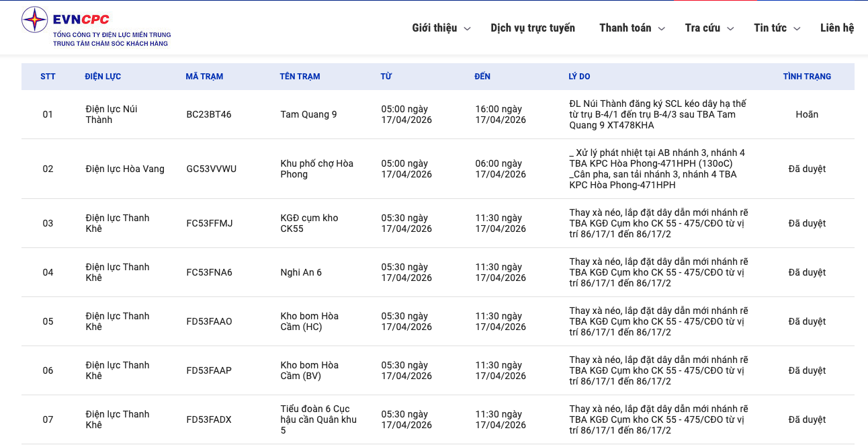Select the LÝ DO column header
The width and height of the screenshot is (868, 445).
tap(579, 77)
